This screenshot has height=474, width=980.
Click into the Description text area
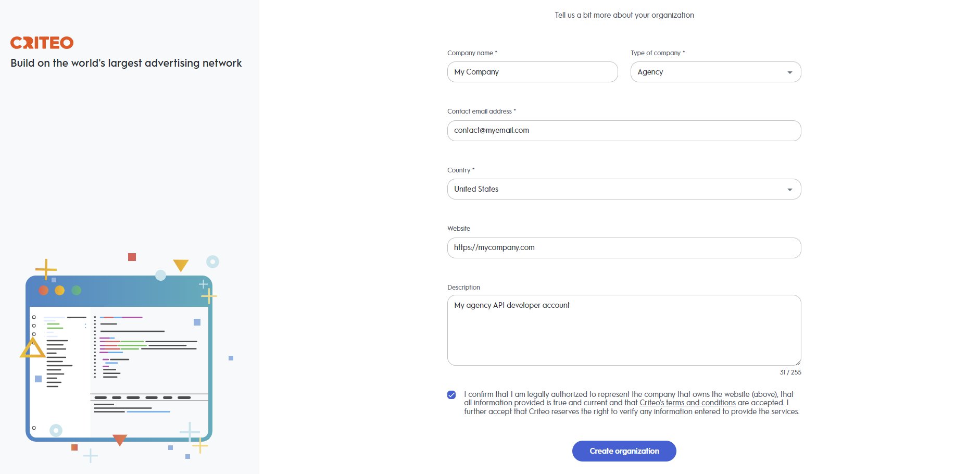624,330
